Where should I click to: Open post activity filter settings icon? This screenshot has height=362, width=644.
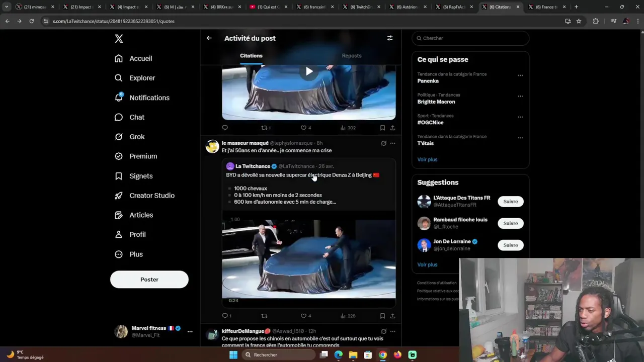(389, 38)
